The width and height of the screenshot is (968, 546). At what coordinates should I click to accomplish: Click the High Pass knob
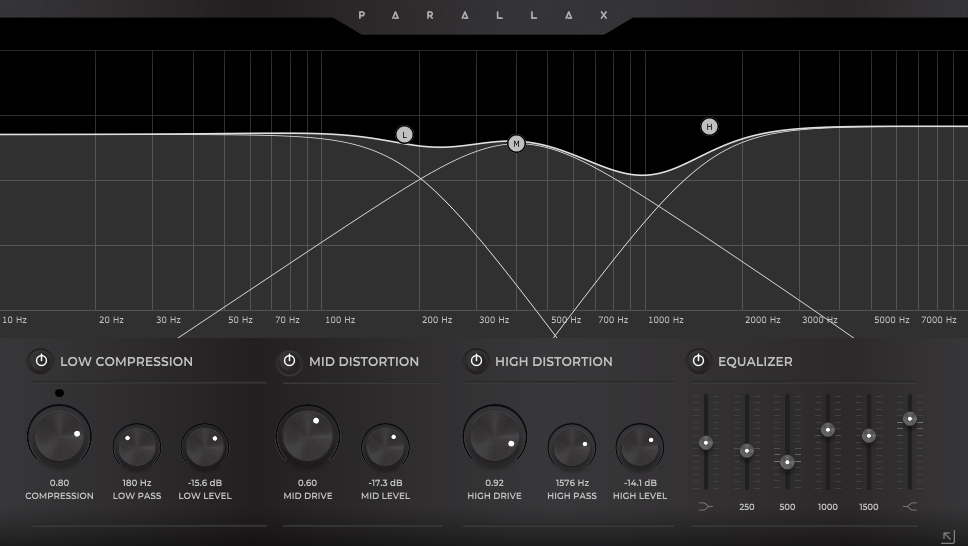click(571, 447)
